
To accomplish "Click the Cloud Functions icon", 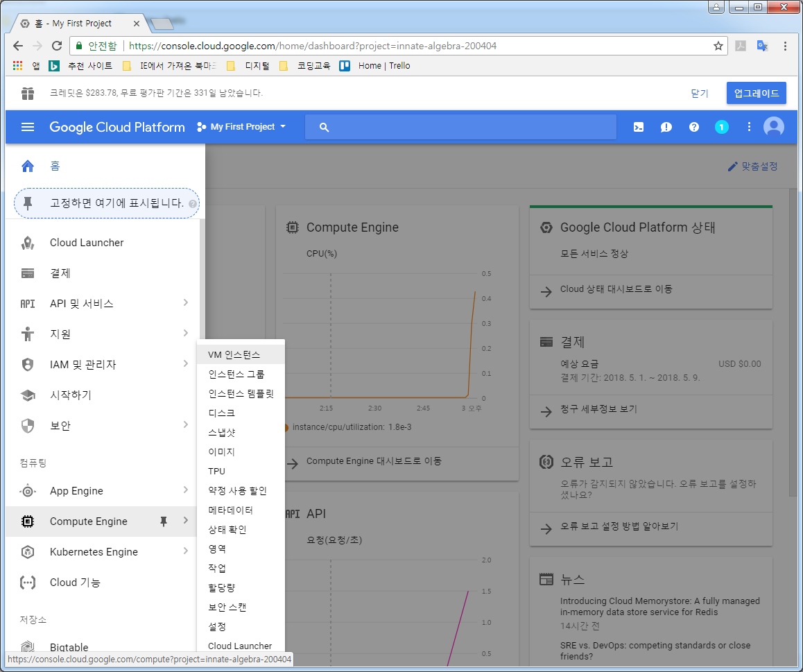I will pos(28,583).
